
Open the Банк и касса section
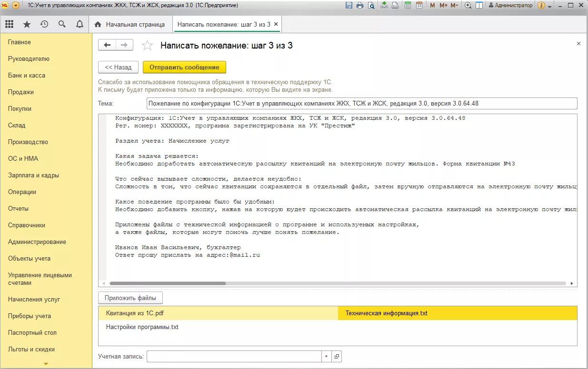(27, 76)
